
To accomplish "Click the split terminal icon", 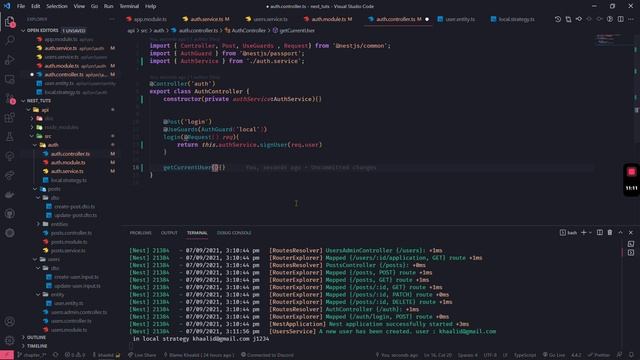I will pyautogui.click(x=600, y=232).
